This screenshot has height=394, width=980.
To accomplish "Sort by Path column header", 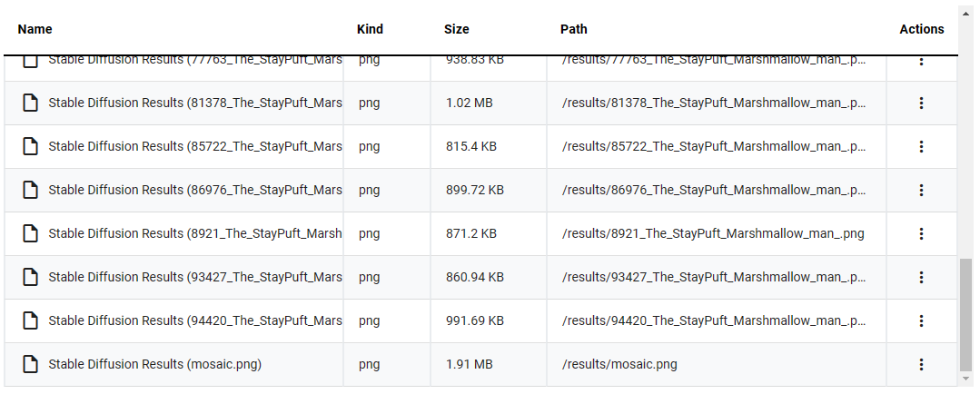I will 574,29.
